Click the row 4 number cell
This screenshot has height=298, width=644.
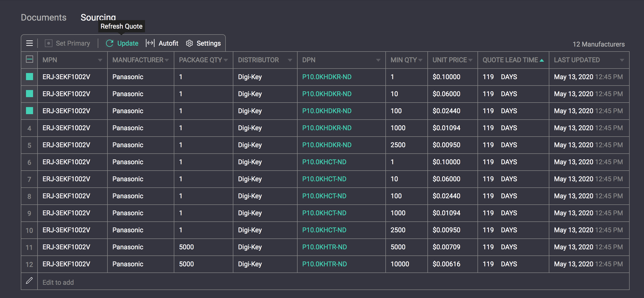[29, 128]
